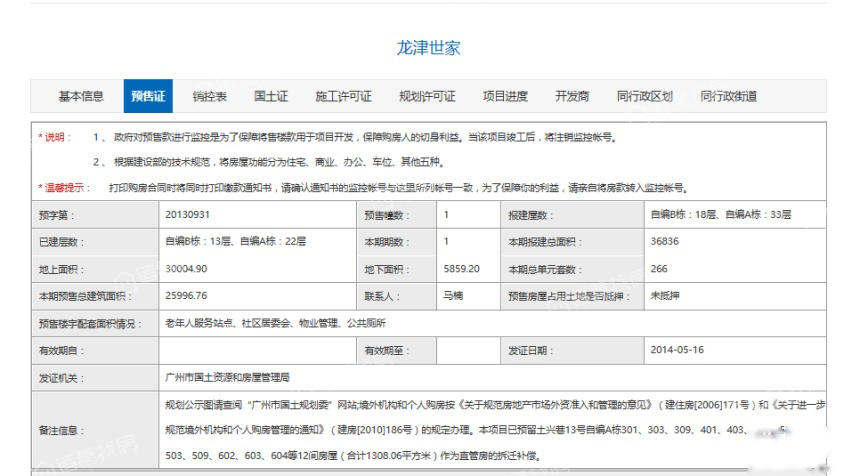Select value 自编B栋：13层、自编A栋：22层

click(x=236, y=241)
